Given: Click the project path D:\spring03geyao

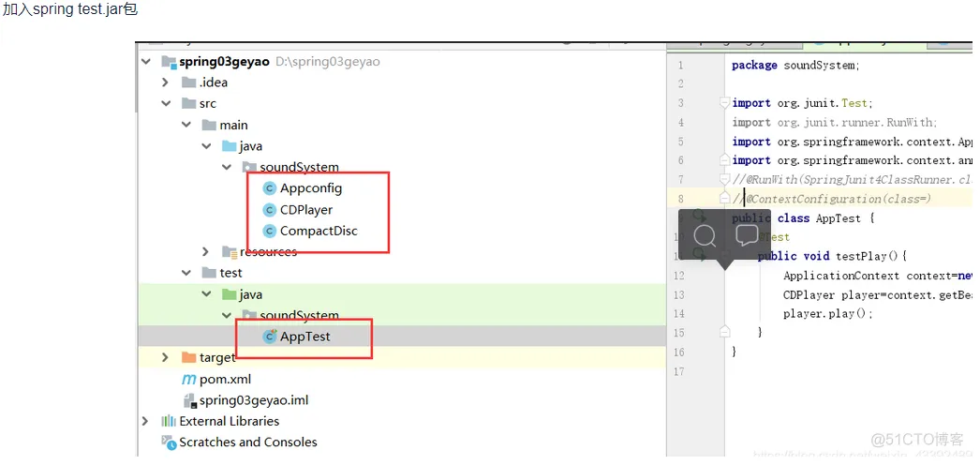Looking at the screenshot, I should click(x=328, y=62).
